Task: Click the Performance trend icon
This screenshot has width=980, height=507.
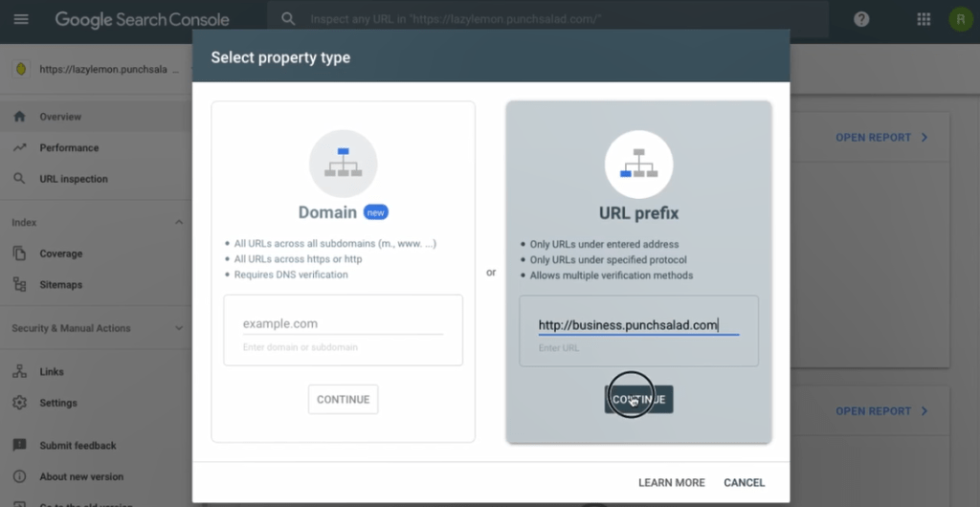Action: (x=19, y=148)
